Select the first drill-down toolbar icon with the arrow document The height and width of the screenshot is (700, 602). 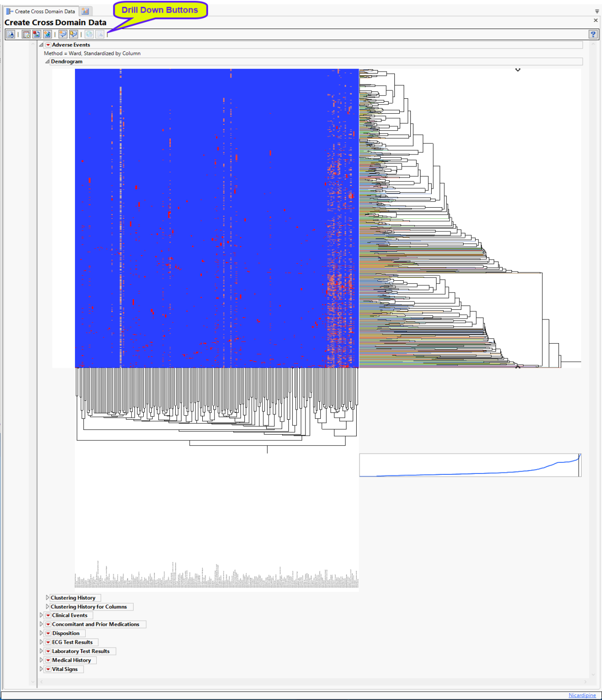[x=11, y=34]
